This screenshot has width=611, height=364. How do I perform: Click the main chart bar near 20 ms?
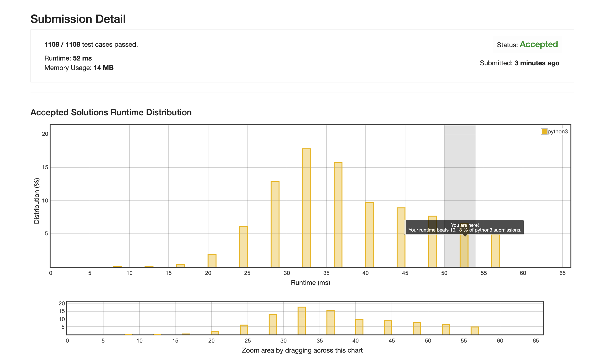pyautogui.click(x=212, y=260)
